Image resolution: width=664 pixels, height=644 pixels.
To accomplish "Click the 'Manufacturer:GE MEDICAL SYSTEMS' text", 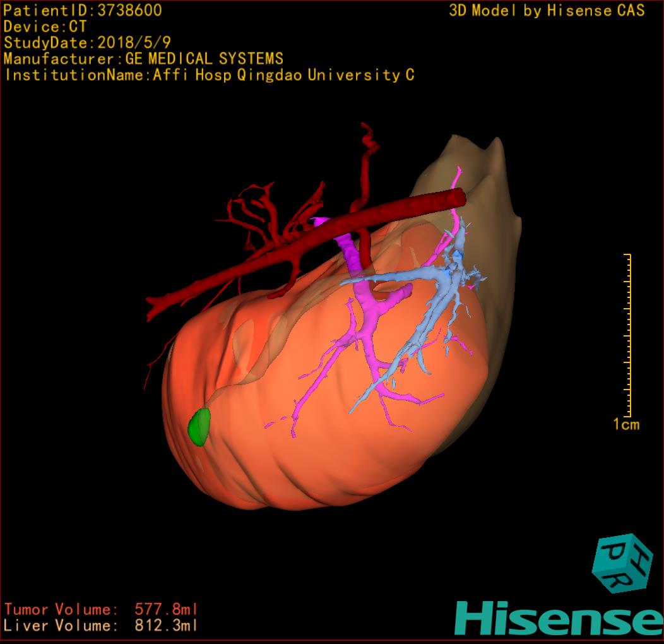I will [143, 59].
